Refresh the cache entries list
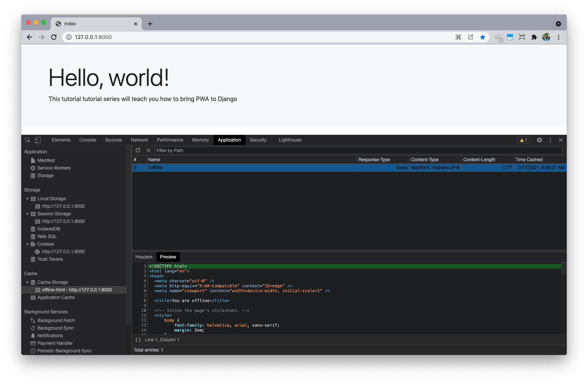The image size is (588, 383). click(x=138, y=150)
